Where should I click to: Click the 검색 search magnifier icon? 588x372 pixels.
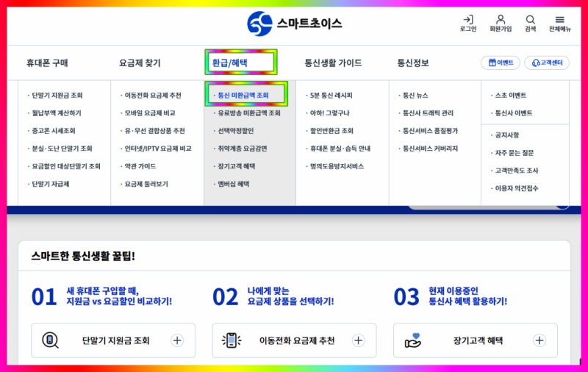530,24
